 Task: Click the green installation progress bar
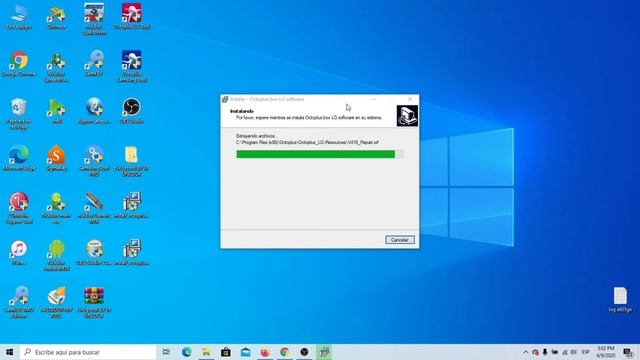[x=320, y=154]
